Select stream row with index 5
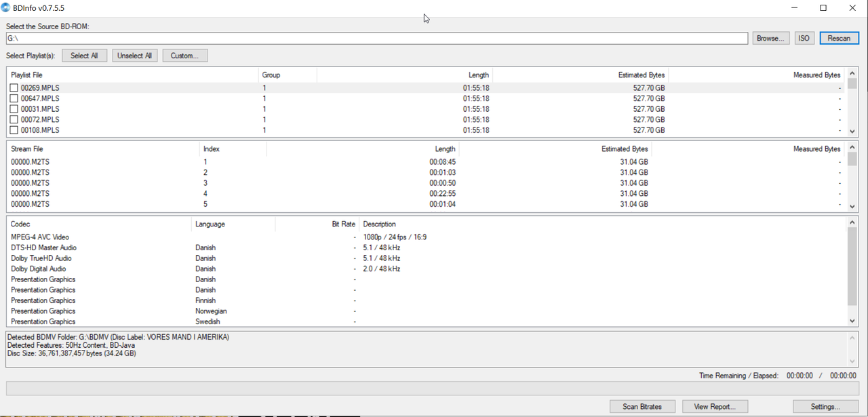Screen dimensions: 868x417 [x=426, y=204]
